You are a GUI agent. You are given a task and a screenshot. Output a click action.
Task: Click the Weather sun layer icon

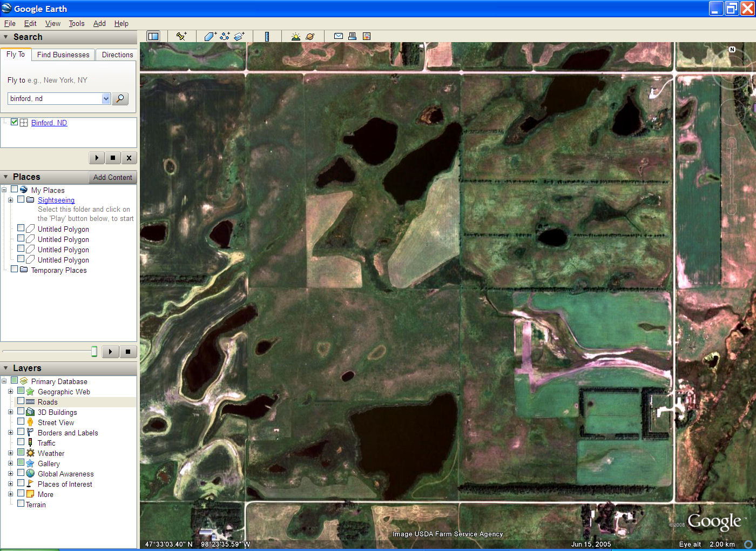point(30,453)
